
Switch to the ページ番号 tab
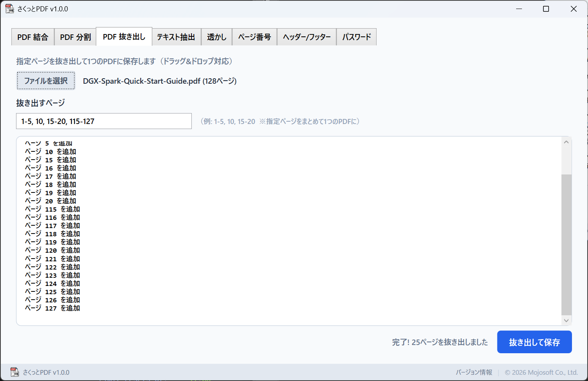tap(254, 37)
